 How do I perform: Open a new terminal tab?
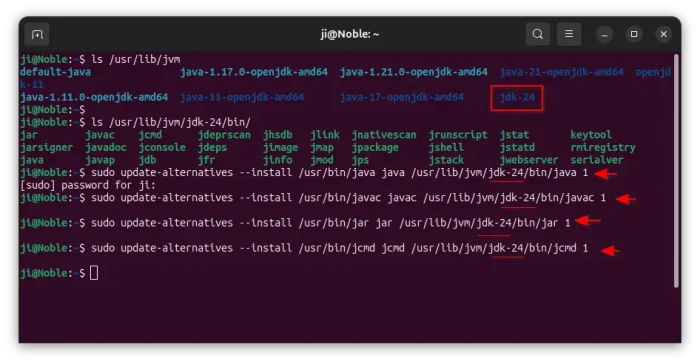(x=37, y=34)
